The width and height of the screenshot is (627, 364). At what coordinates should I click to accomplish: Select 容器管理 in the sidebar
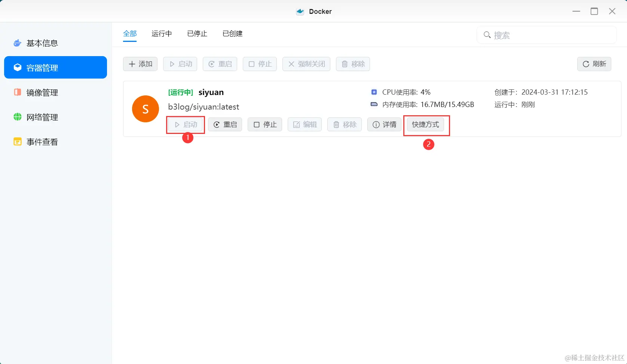pos(55,67)
